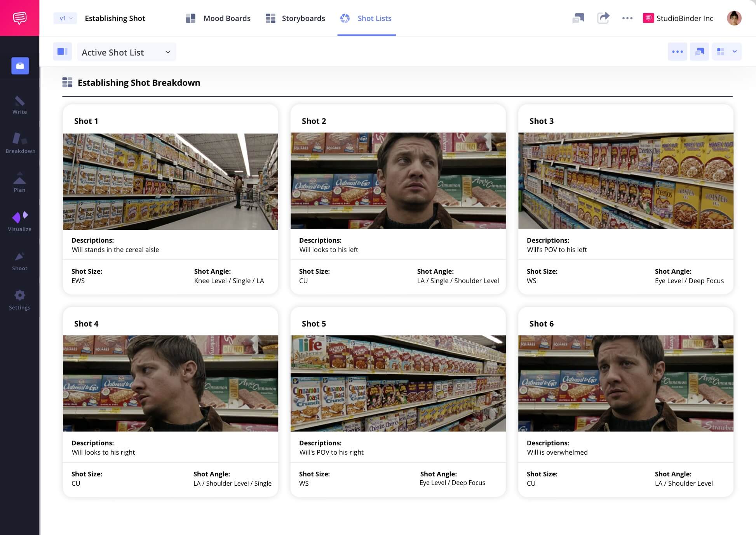Open the Breakdown sidebar section

(20, 143)
